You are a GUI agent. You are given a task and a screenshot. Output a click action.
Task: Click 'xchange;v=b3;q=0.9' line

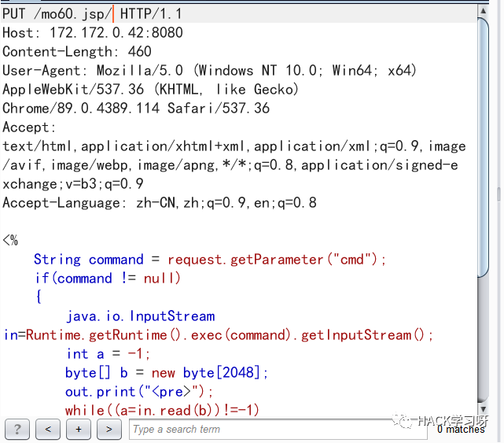coord(73,184)
